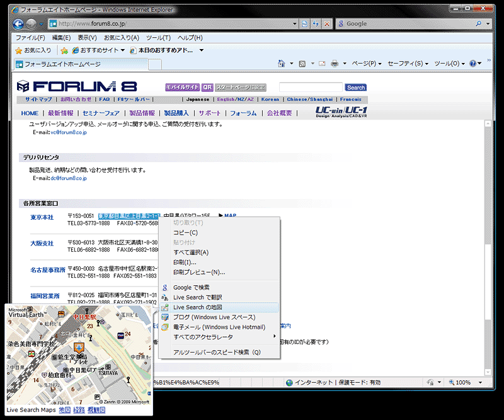
Task: Open the 100% zoom level control
Action: 465,382
